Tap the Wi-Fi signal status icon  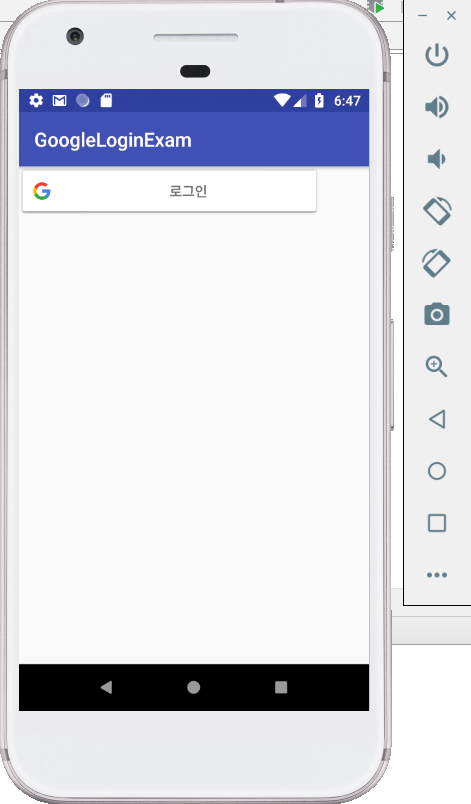(x=282, y=100)
